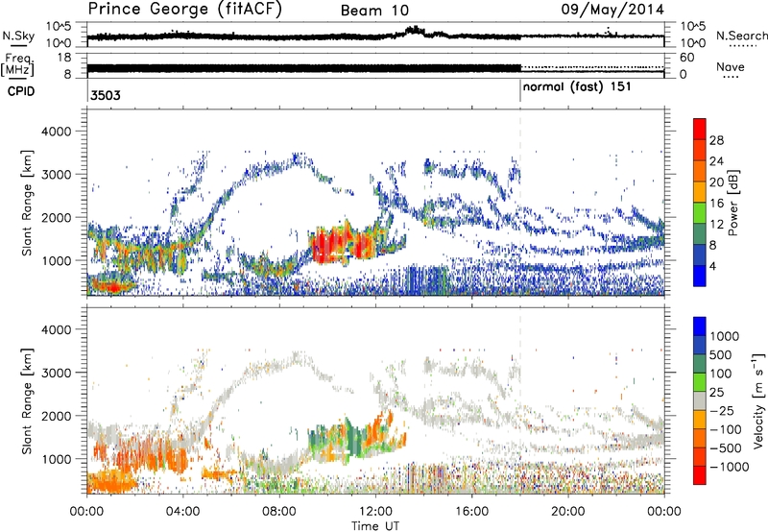The height and width of the screenshot is (532, 768).
Task: Click the "CPID" row label
Action: [x=21, y=91]
